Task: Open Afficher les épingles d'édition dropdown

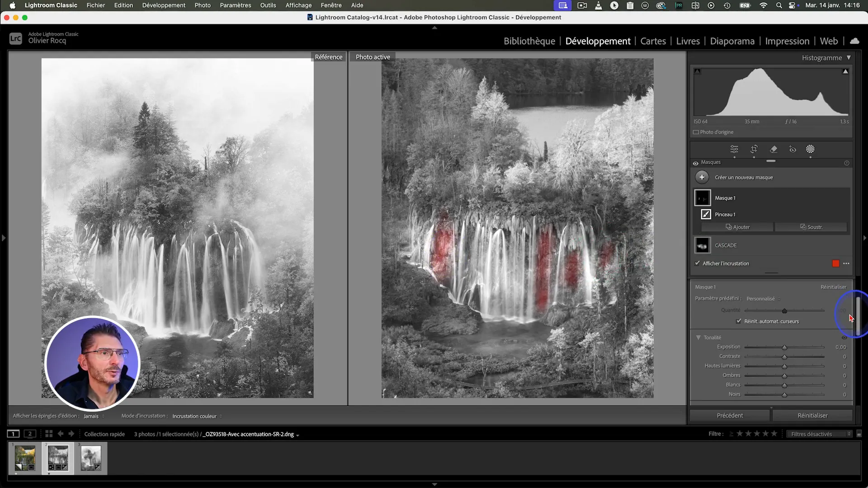Action: point(94,416)
